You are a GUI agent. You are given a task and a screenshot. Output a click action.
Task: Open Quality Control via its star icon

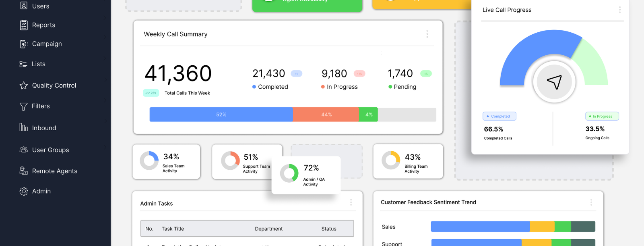coord(24,85)
